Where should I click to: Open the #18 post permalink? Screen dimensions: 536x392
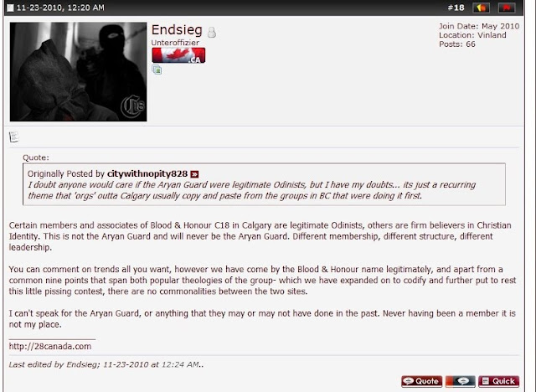pos(456,8)
